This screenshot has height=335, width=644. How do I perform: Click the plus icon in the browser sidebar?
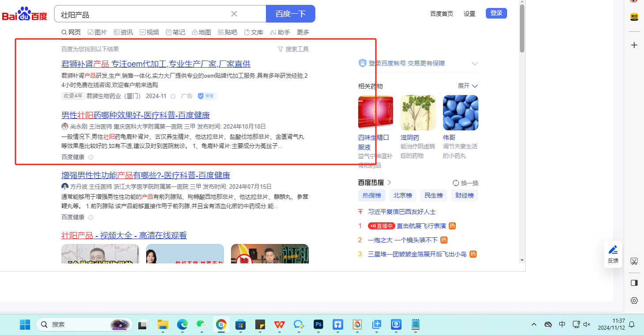pos(634,45)
